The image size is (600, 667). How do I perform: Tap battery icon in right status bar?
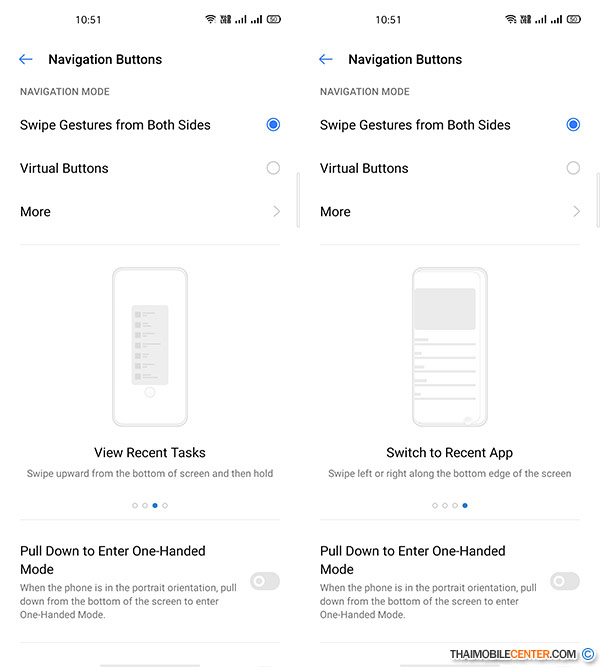(574, 19)
